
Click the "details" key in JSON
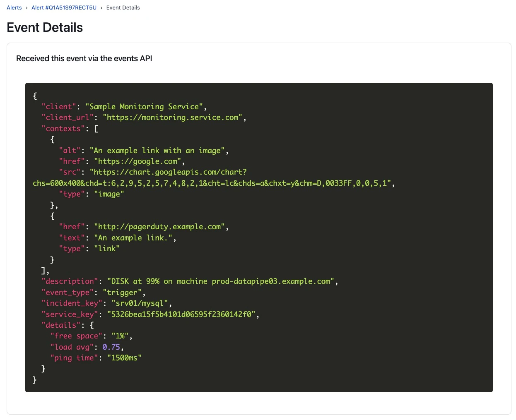[x=61, y=325]
